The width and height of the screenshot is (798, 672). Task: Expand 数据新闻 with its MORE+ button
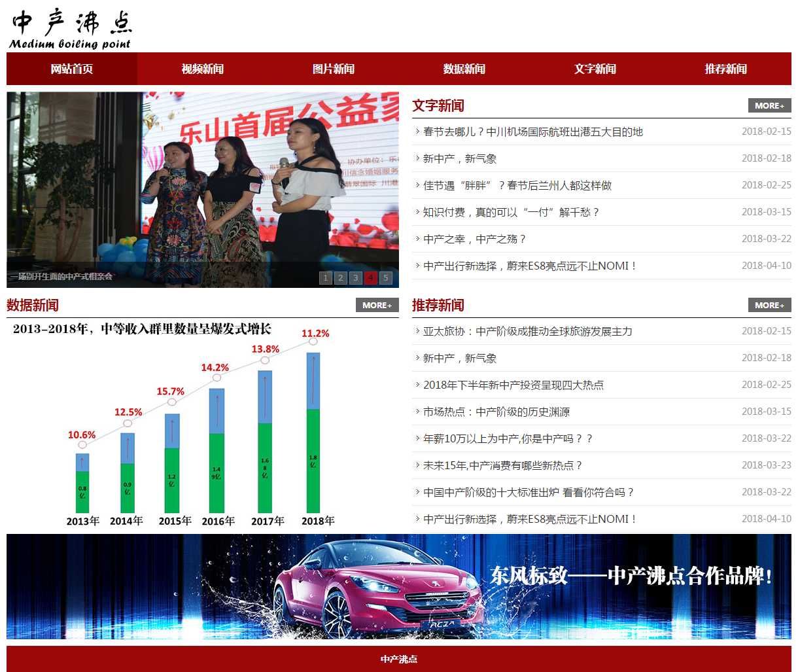coord(377,305)
